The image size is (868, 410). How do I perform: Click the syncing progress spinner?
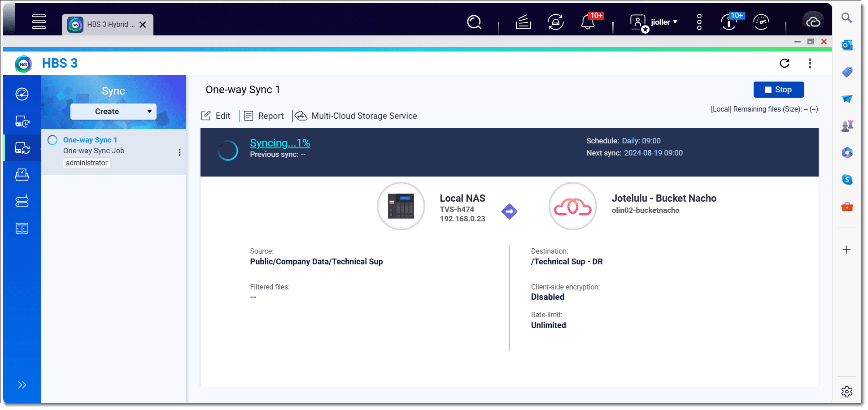click(228, 151)
